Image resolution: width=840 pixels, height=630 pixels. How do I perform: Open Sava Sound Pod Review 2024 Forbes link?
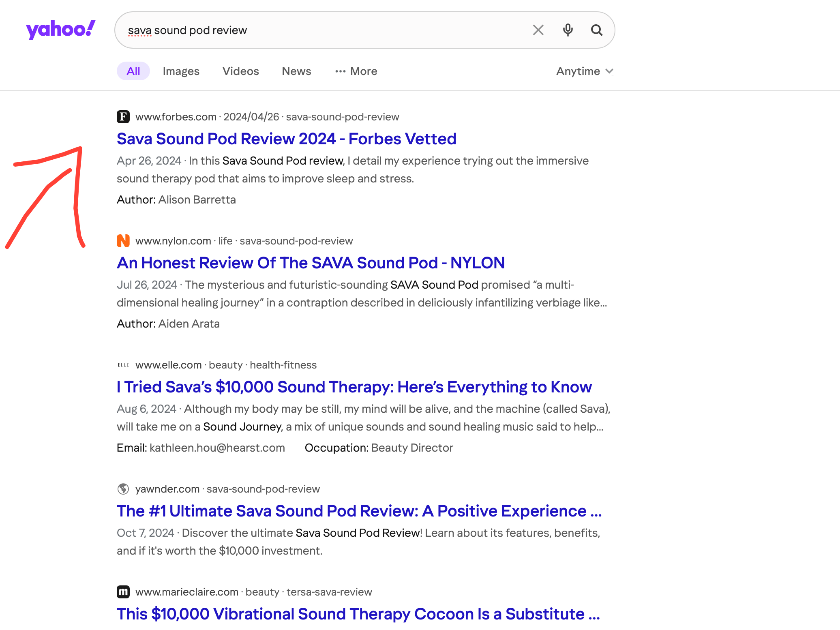[x=287, y=139]
